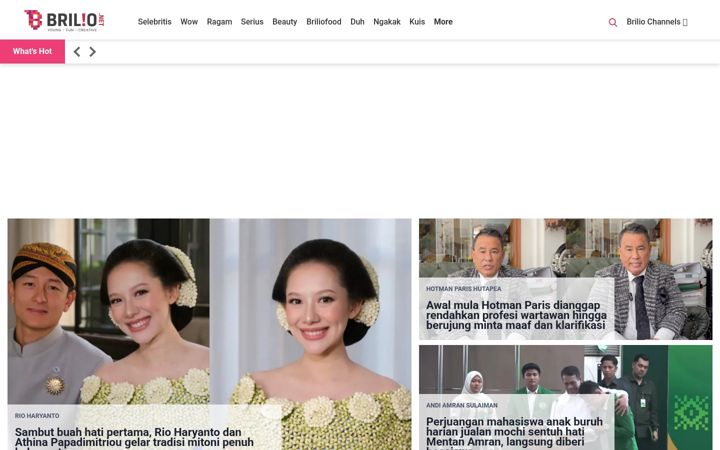The width and height of the screenshot is (720, 450).
Task: Open the Duh section
Action: pos(357,22)
